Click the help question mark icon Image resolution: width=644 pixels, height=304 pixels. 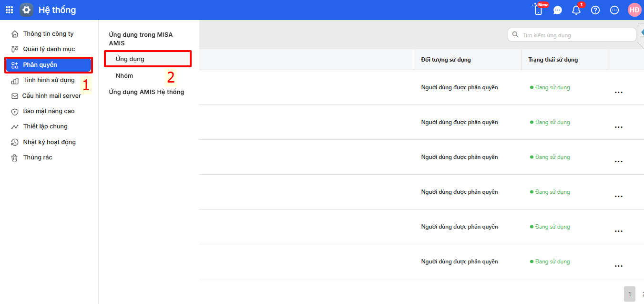595,10
